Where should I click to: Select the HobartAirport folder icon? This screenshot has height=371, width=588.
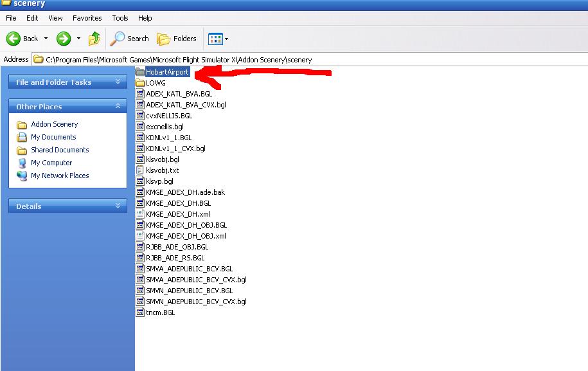pyautogui.click(x=140, y=72)
